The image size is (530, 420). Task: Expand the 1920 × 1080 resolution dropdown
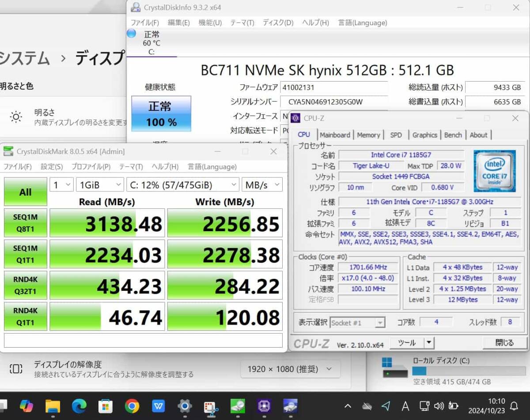click(x=289, y=369)
